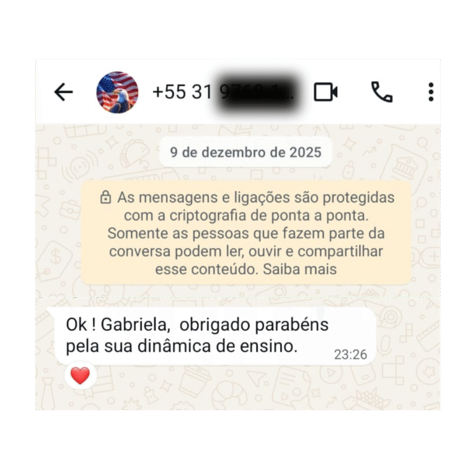This screenshot has width=476, height=469.
Task: Start a voice call using phone icon
Action: click(382, 92)
